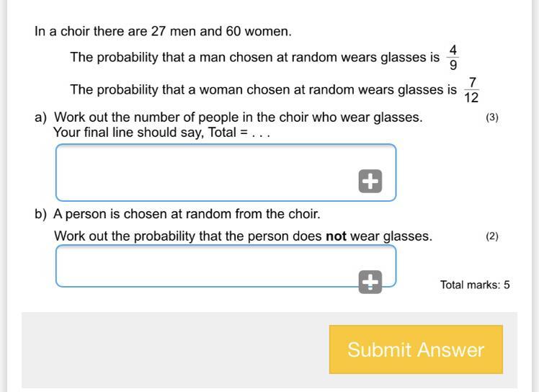This screenshot has width=539, height=392.
Task: Click the 'Work out the probability' question line
Action: [243, 236]
